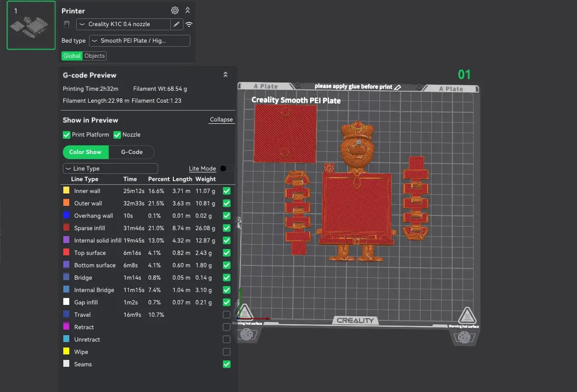Hide Outer wall lines in preview
The height and width of the screenshot is (392, 577).
tap(227, 203)
